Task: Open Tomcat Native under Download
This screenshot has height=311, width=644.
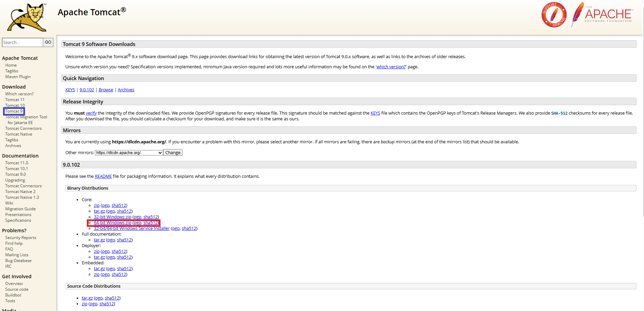Action: [x=19, y=134]
